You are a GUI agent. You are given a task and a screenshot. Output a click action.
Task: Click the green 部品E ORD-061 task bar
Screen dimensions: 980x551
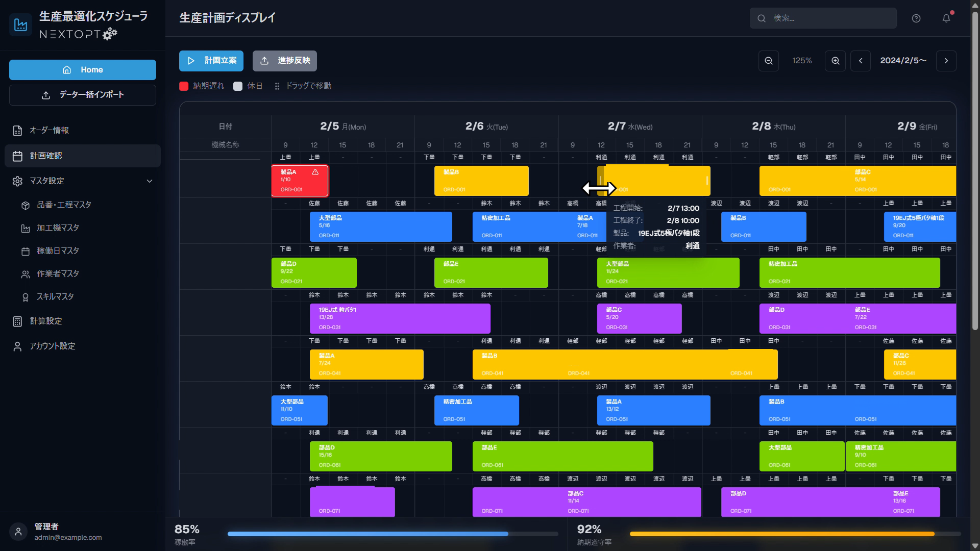click(x=562, y=456)
